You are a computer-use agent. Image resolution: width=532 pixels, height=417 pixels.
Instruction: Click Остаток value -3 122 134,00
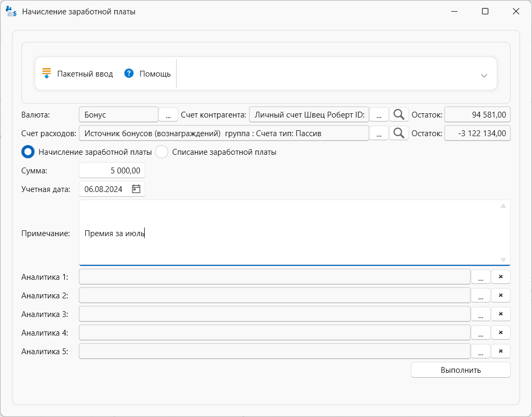click(477, 134)
